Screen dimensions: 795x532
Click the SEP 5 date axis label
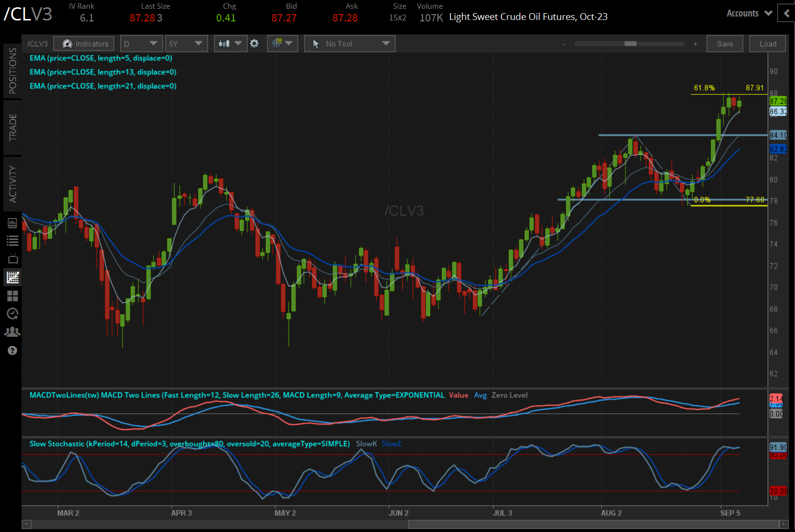(730, 513)
